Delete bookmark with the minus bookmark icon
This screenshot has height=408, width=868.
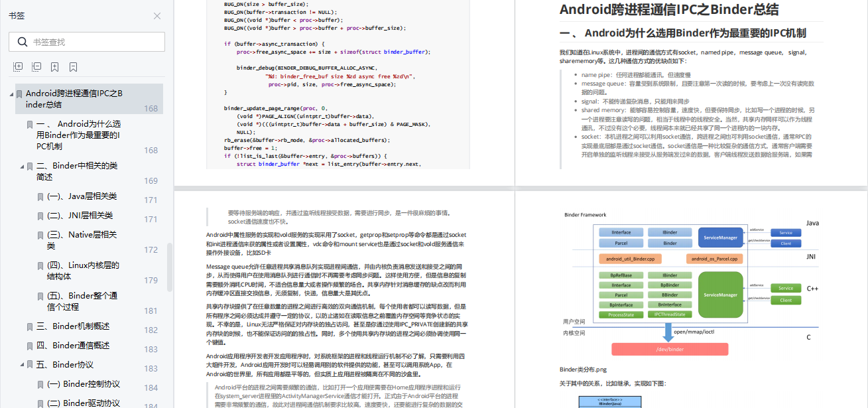point(74,66)
